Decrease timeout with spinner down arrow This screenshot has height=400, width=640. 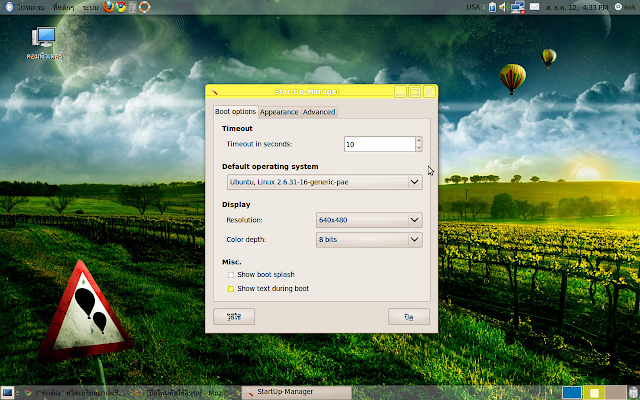pos(419,148)
